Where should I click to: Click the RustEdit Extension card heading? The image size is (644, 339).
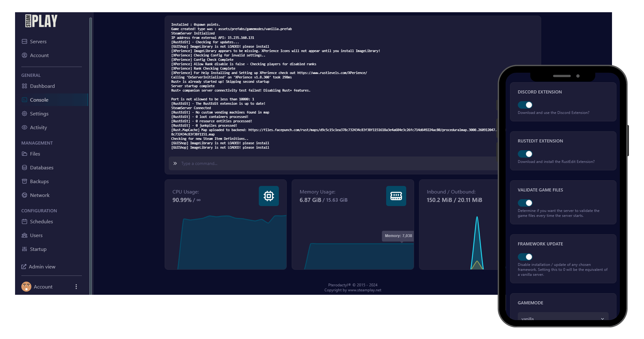[540, 141]
